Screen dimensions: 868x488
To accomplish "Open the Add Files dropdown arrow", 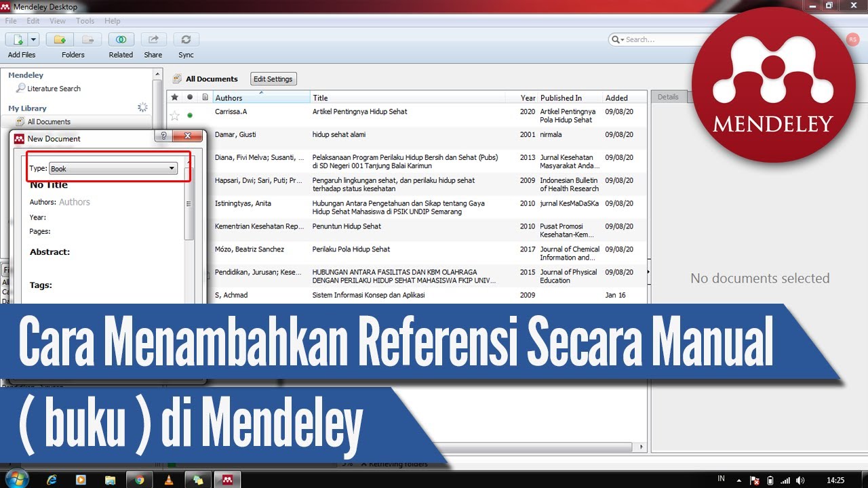I will 33,39.
